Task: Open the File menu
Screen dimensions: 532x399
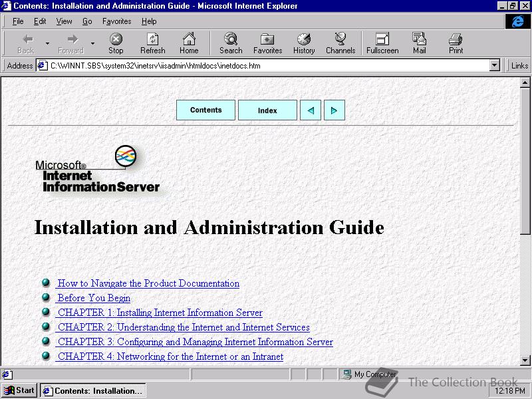Action: click(x=18, y=21)
